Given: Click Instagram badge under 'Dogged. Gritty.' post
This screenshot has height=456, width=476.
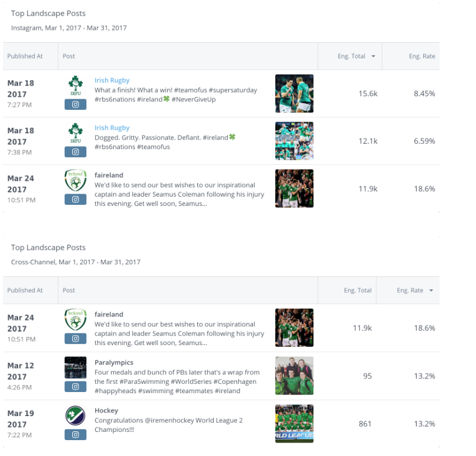Looking at the screenshot, I should coord(75,152).
